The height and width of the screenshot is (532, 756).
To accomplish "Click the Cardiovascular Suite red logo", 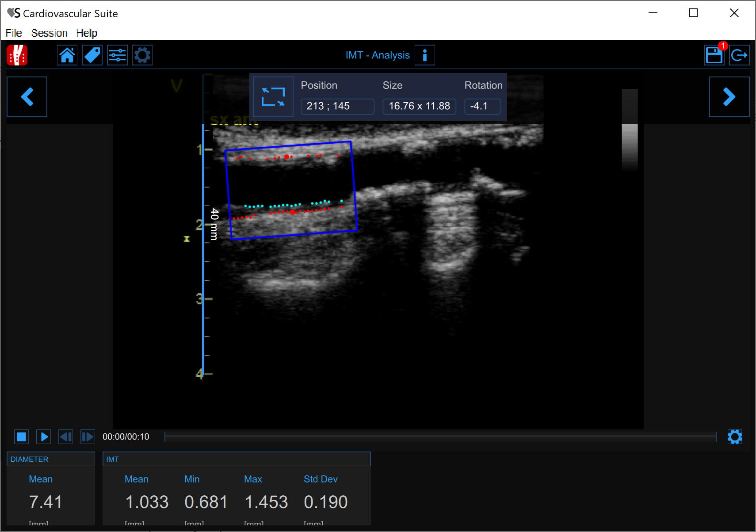I will [x=17, y=55].
